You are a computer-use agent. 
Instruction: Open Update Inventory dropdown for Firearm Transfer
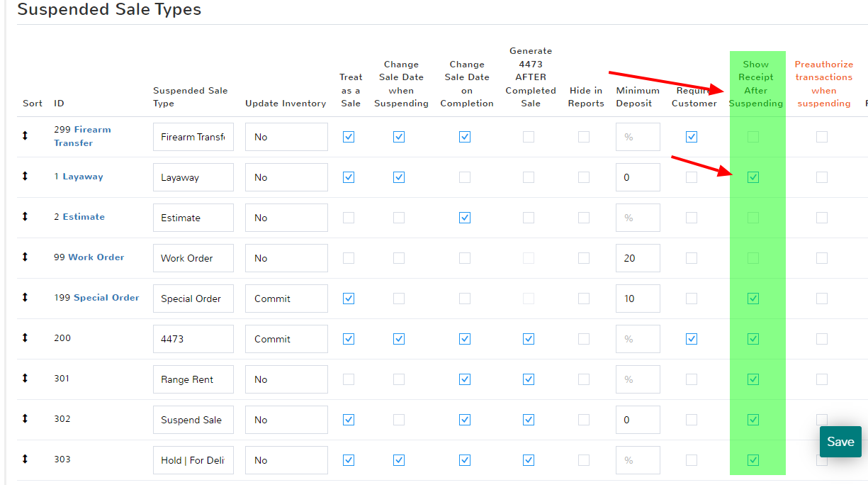coord(286,137)
